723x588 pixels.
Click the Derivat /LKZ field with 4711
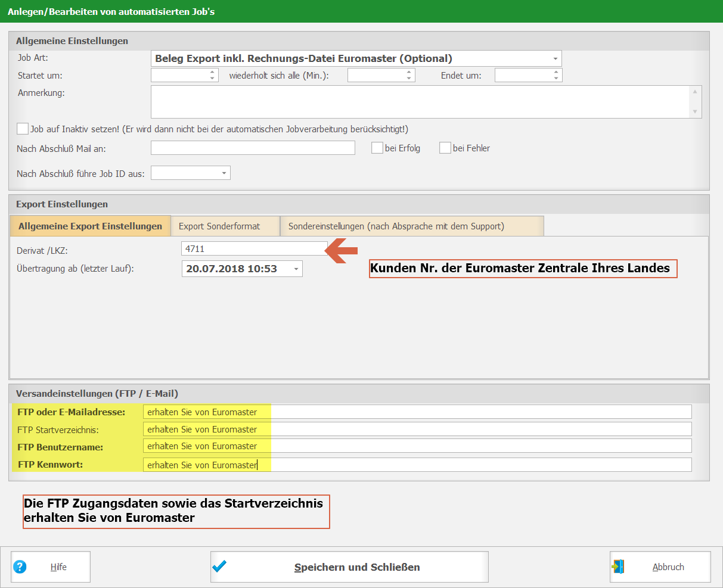tap(255, 248)
